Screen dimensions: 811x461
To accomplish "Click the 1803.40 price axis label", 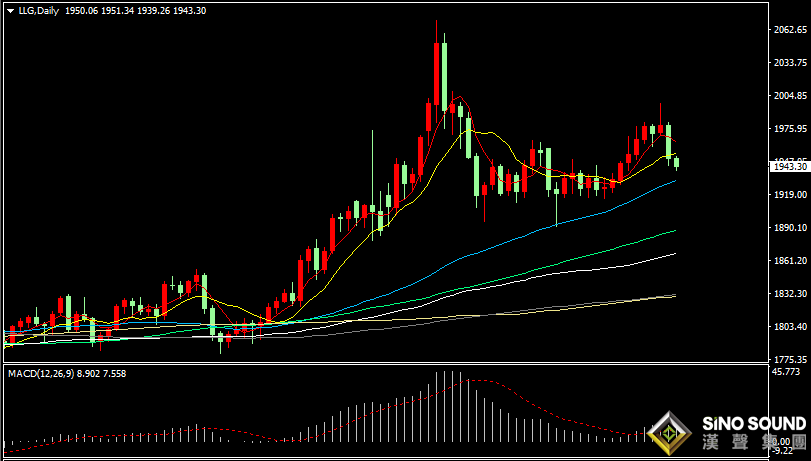I will click(x=790, y=326).
